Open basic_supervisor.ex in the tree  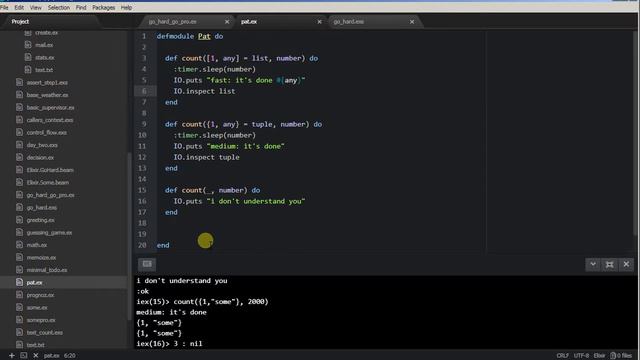click(x=51, y=107)
